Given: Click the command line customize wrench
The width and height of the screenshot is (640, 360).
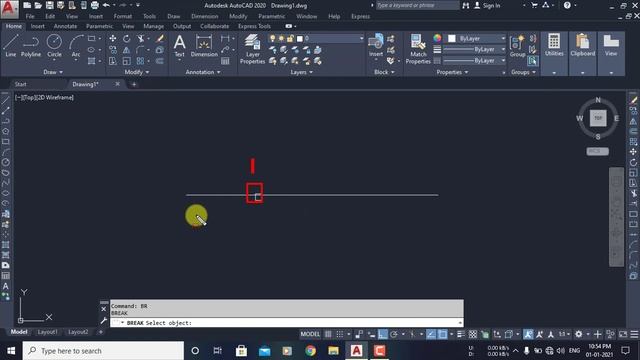Looking at the screenshot, I should [x=103, y=321].
